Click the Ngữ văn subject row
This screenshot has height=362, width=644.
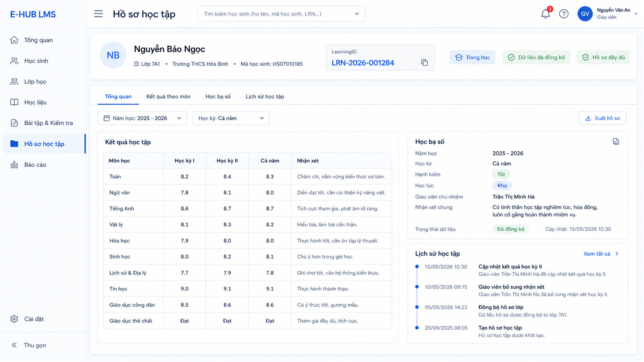tap(247, 193)
